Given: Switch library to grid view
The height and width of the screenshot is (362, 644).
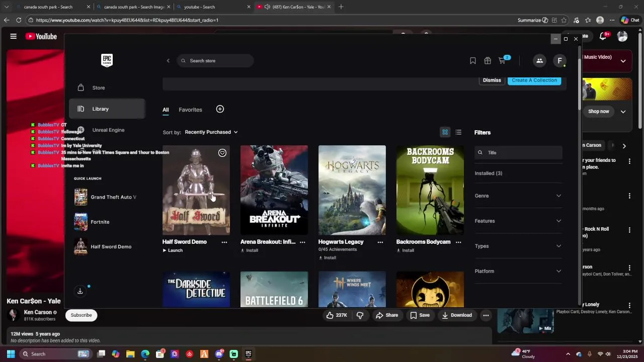Looking at the screenshot, I should tap(445, 132).
